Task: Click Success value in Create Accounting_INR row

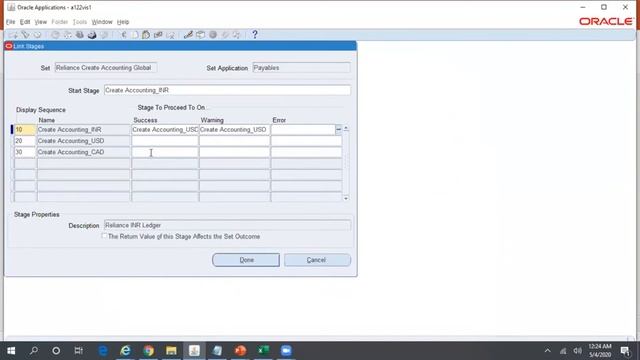Action: point(165,129)
